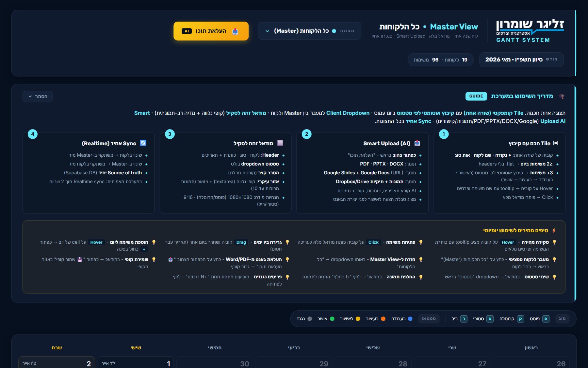Click the bulb icon beside 'הוספת משימה ליום' tip
Screen dimensions: 588x368
154,242
